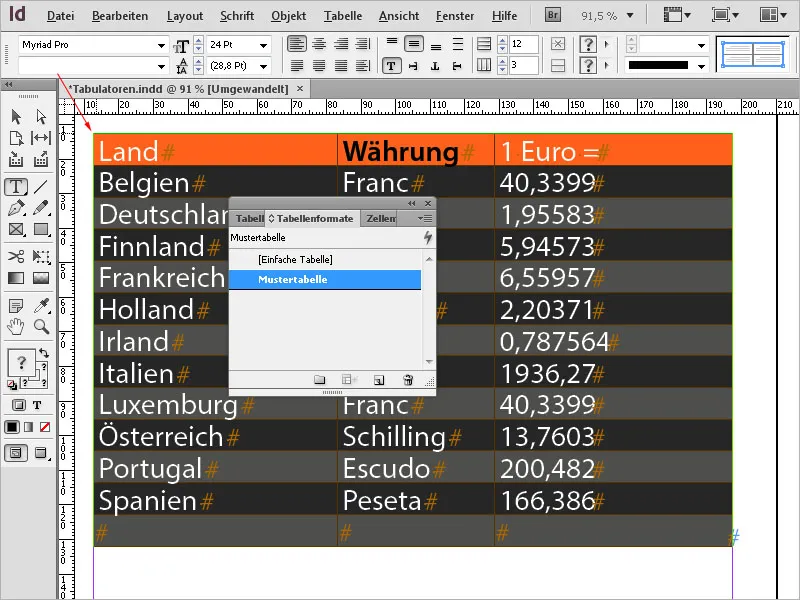Screen dimensions: 800x600
Task: Select the Gap tool
Action: point(41,138)
